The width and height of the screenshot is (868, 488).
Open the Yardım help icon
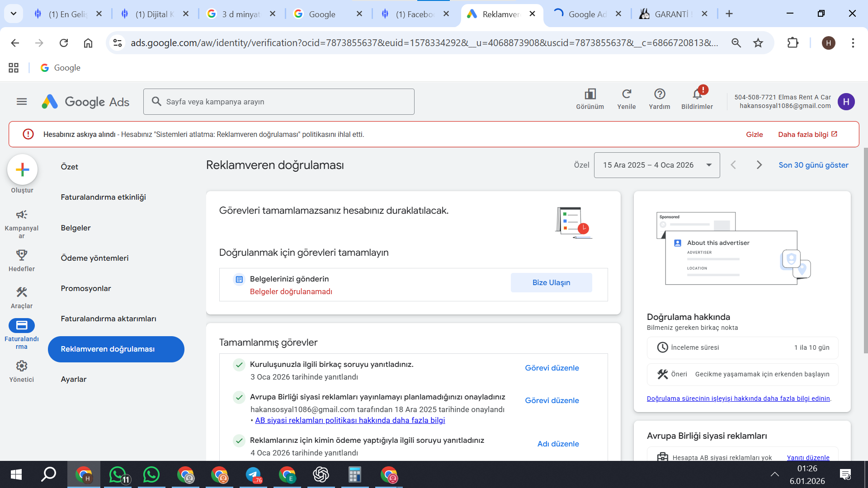[660, 99]
